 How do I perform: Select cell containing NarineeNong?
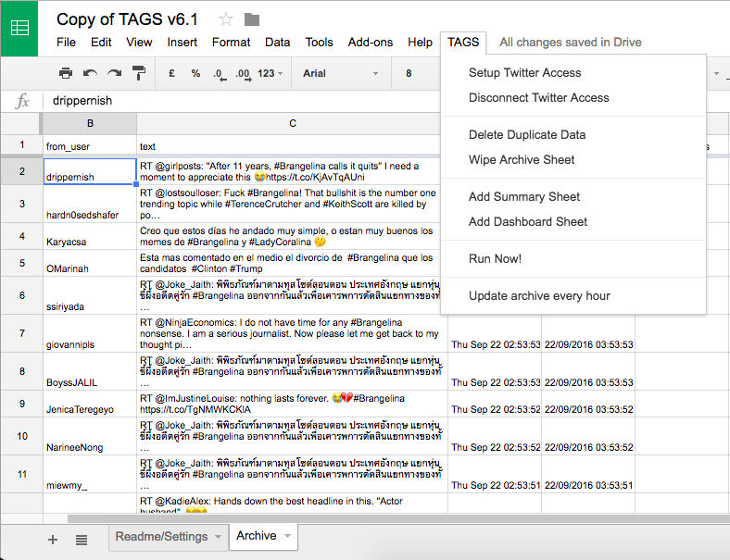(90, 436)
